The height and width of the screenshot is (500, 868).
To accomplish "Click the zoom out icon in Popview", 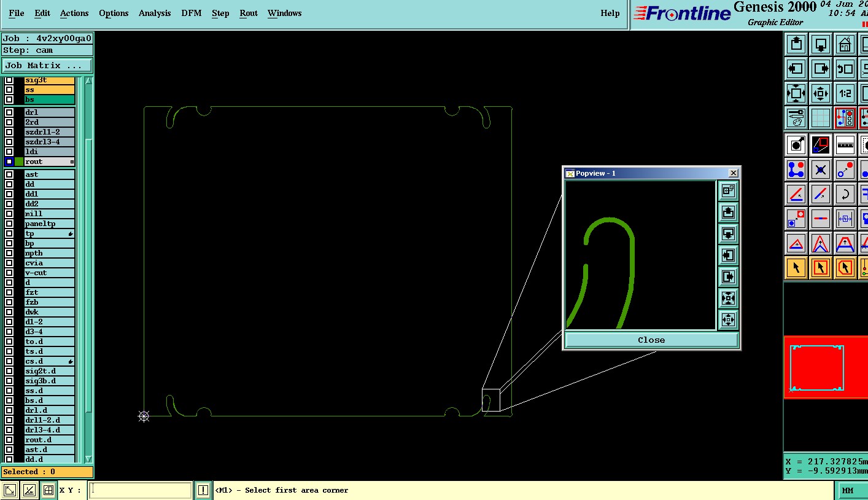I will 728,320.
